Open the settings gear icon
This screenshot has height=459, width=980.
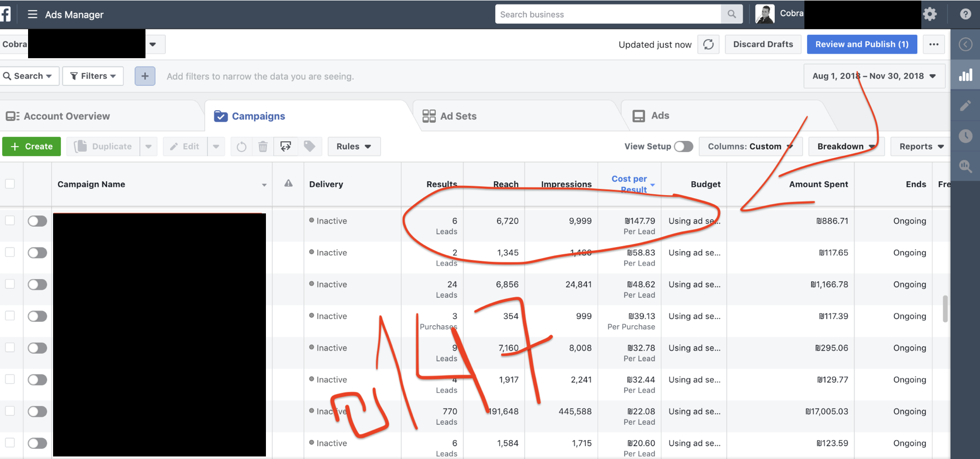pos(929,14)
